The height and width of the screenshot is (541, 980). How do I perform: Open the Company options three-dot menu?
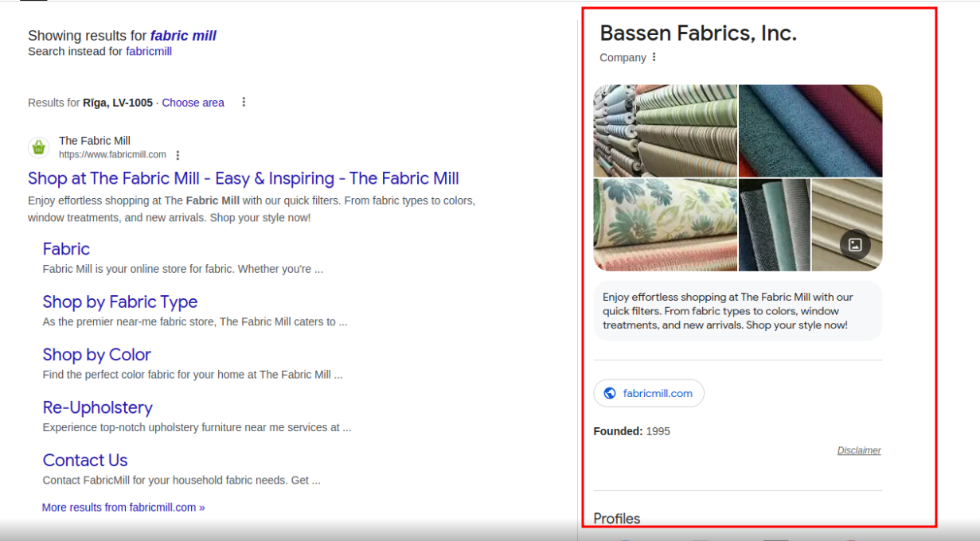point(654,56)
